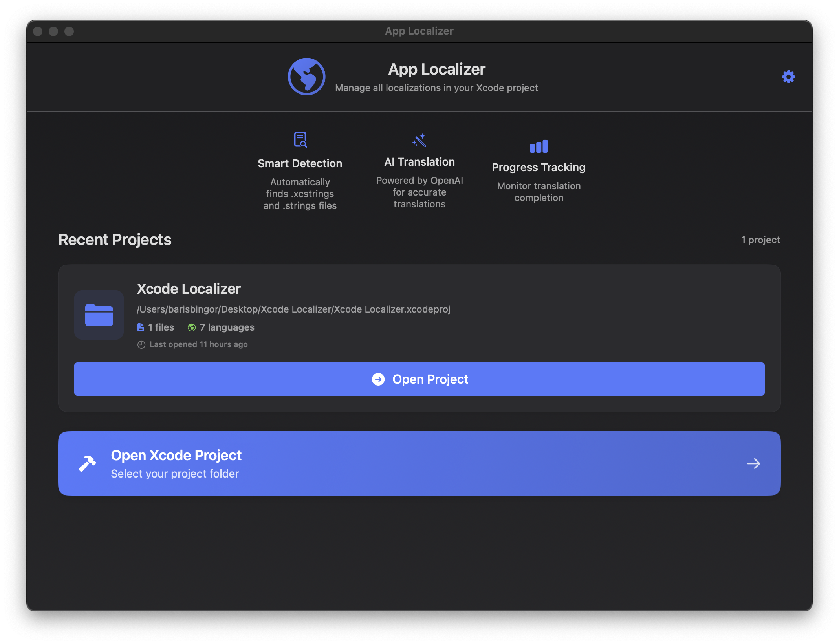Viewport: 839px width, 644px height.
Task: Select the Smart Detection document icon
Action: tap(300, 140)
